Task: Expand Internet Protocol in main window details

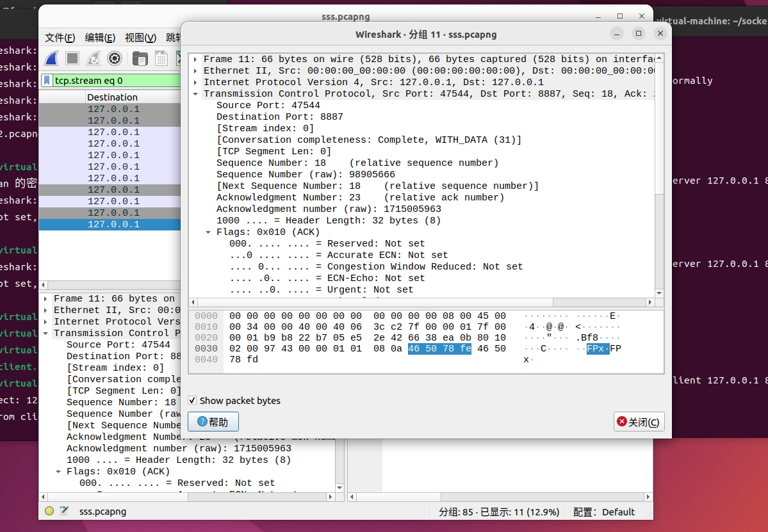Action: (x=45, y=321)
